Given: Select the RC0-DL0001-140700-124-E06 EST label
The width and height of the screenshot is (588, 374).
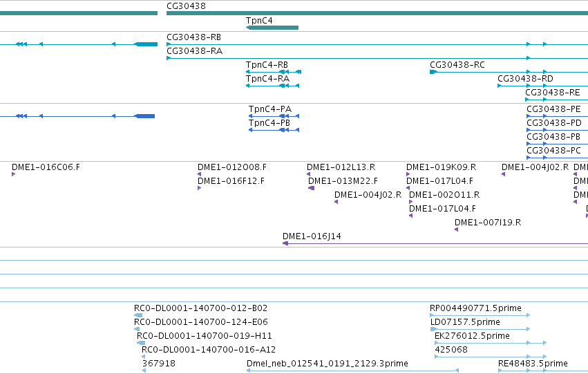Looking at the screenshot, I should [201, 322].
